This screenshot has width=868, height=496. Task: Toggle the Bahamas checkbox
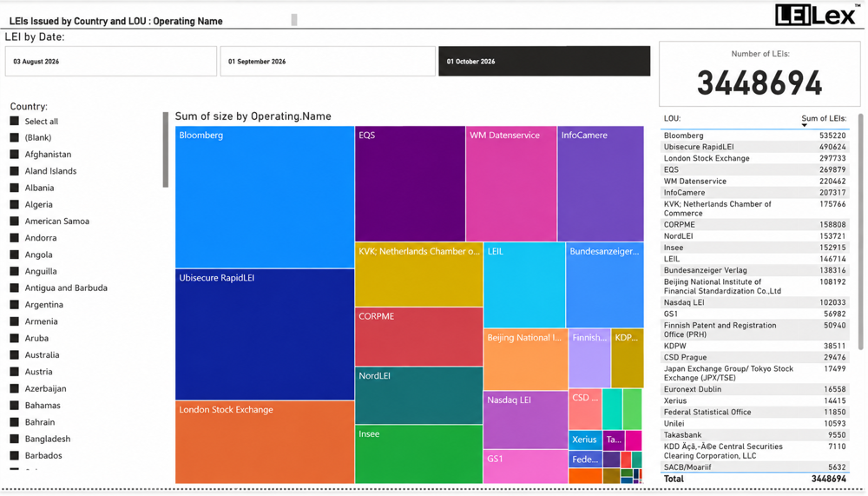point(15,405)
